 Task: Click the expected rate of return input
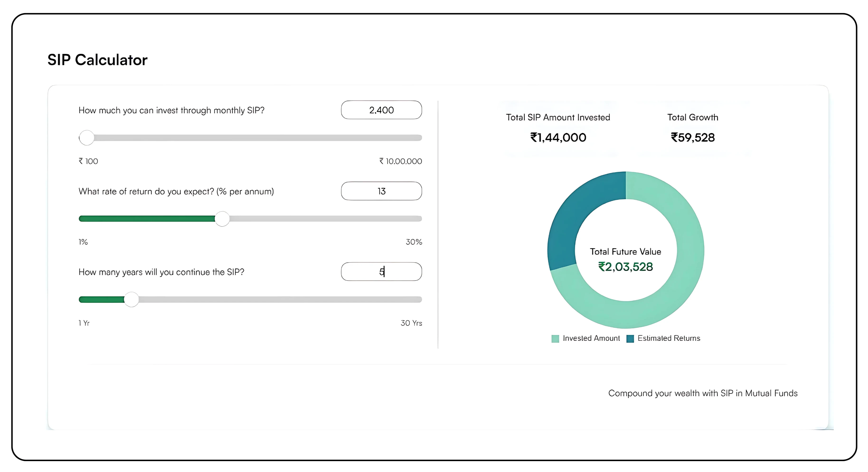381,191
